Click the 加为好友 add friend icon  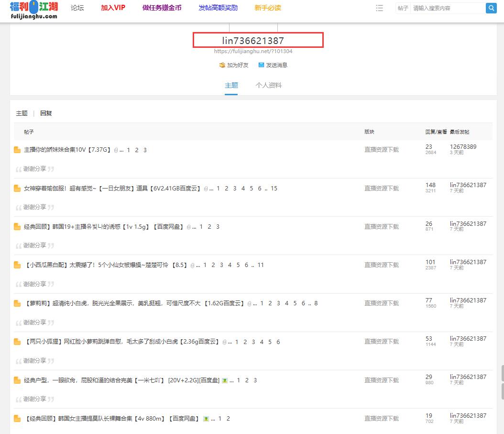222,65
